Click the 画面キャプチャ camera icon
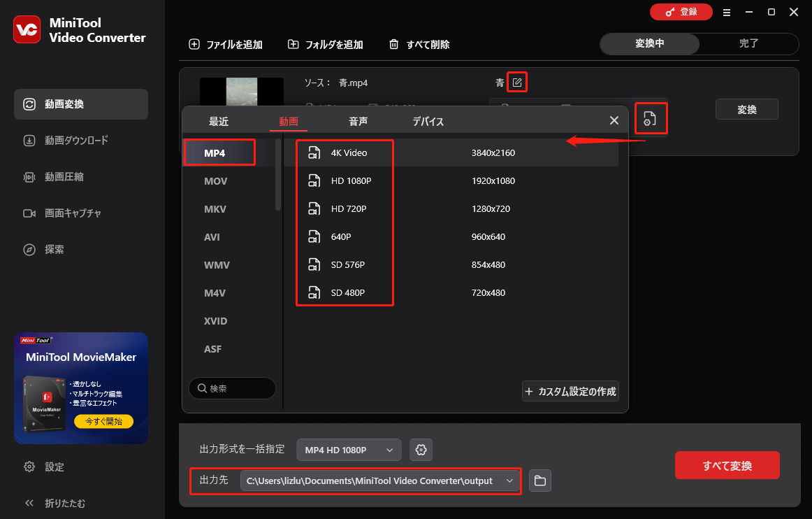This screenshot has width=812, height=519. tap(29, 213)
